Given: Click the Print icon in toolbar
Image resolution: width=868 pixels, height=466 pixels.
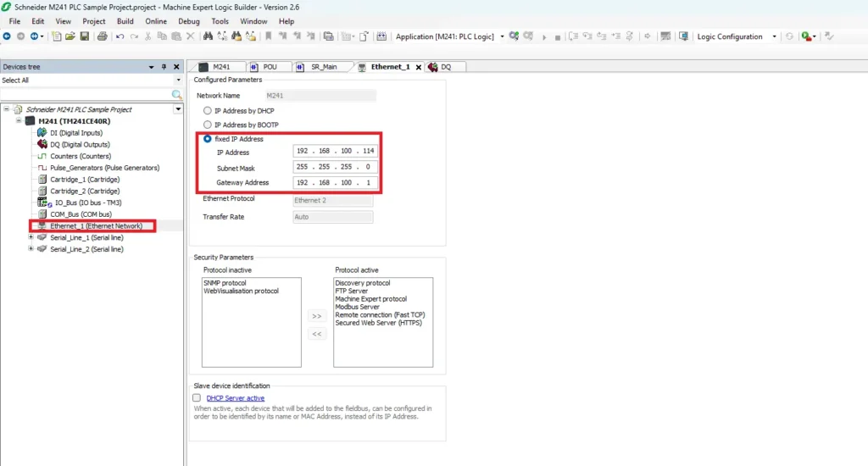Looking at the screenshot, I should coord(103,36).
